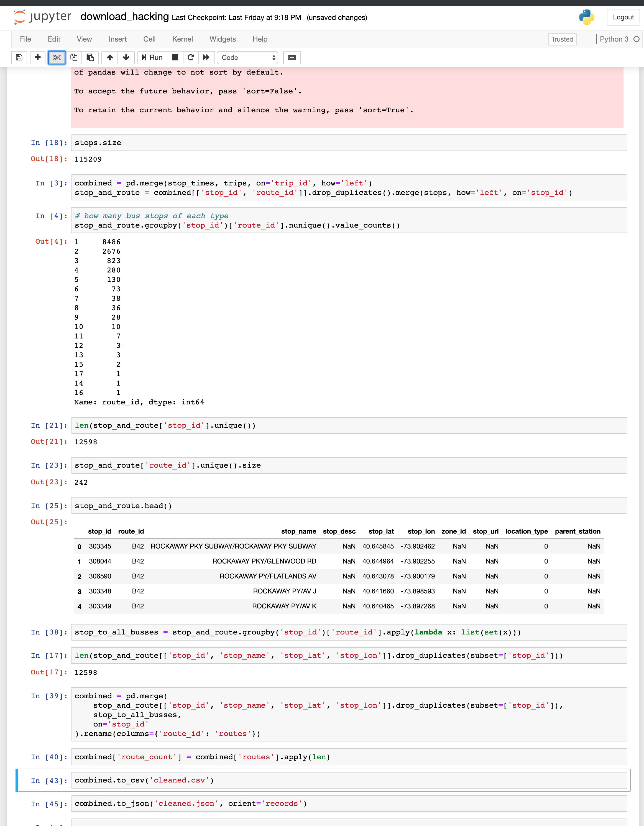644x826 pixels.
Task: Click stop_lat value 40.640465
Action: click(x=378, y=606)
